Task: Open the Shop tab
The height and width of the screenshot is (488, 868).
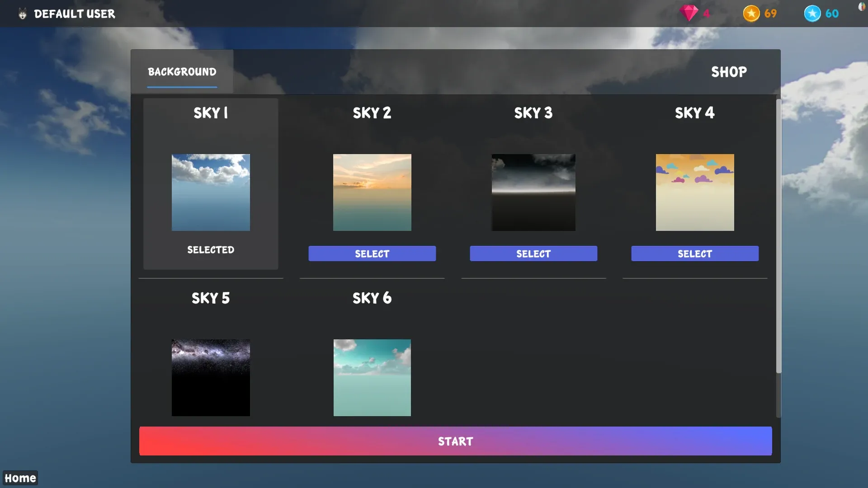Action: [729, 72]
